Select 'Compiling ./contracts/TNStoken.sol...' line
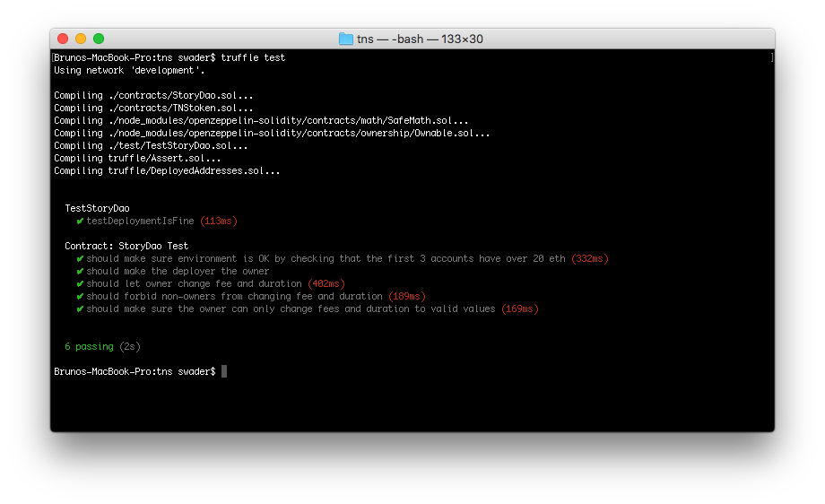 pyautogui.click(x=153, y=108)
